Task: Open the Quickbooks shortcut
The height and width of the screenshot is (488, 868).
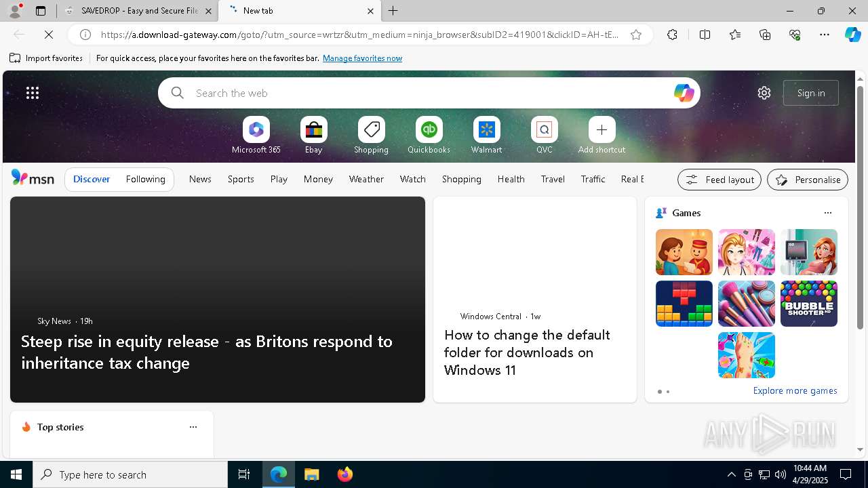Action: pyautogui.click(x=429, y=135)
